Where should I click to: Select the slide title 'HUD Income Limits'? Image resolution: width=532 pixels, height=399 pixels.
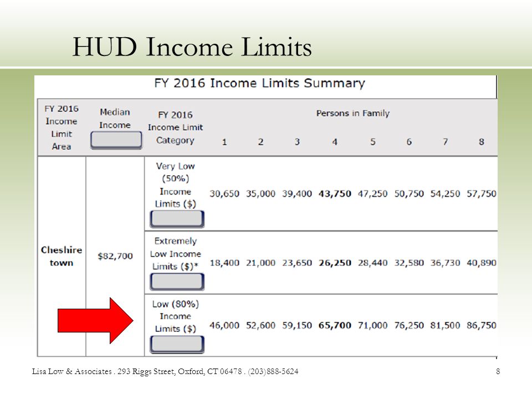(192, 47)
